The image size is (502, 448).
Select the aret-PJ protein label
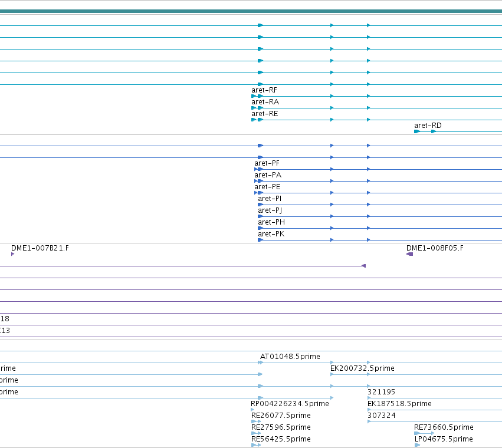(270, 210)
